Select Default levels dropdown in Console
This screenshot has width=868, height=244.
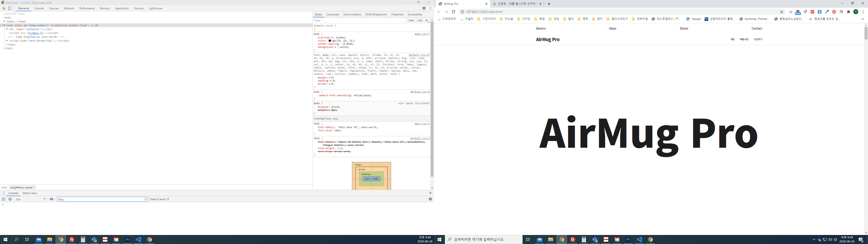click(159, 199)
